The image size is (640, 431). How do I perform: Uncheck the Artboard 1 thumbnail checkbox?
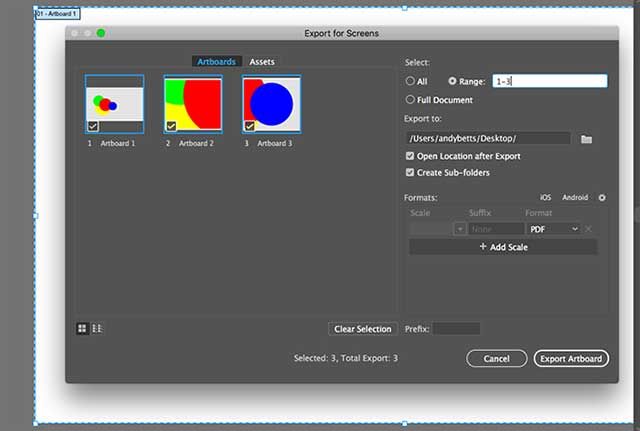pos(92,126)
